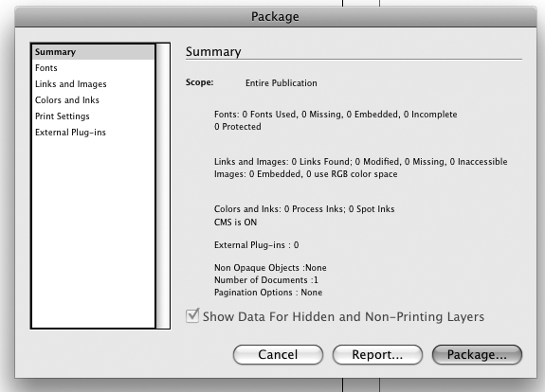545x392 pixels.
Task: Click the Process Inks summary line
Action: point(304,209)
